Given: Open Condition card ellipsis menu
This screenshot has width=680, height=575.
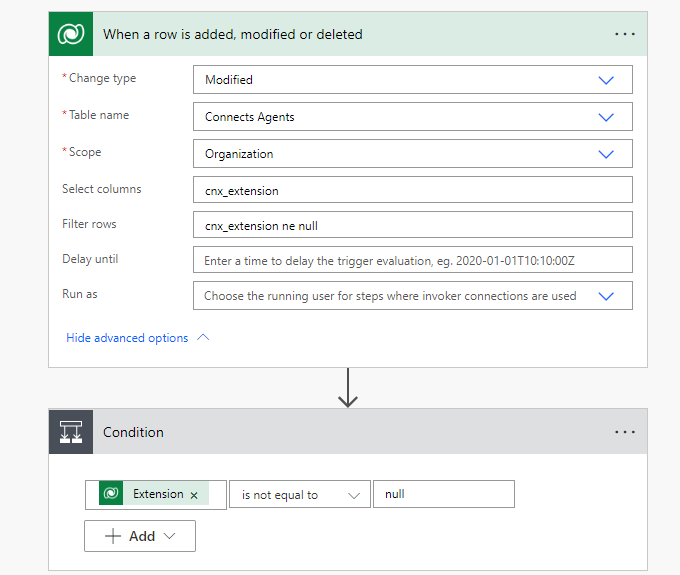Looking at the screenshot, I should pos(624,432).
